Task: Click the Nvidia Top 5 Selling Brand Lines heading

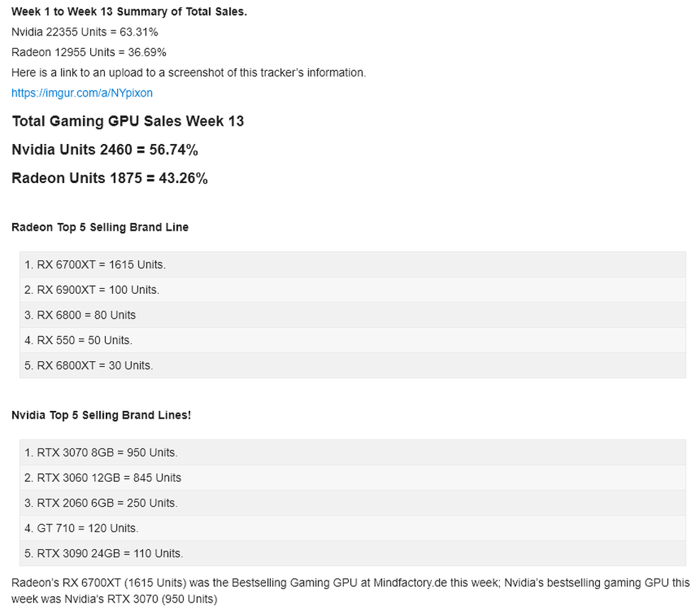Action: (x=101, y=415)
